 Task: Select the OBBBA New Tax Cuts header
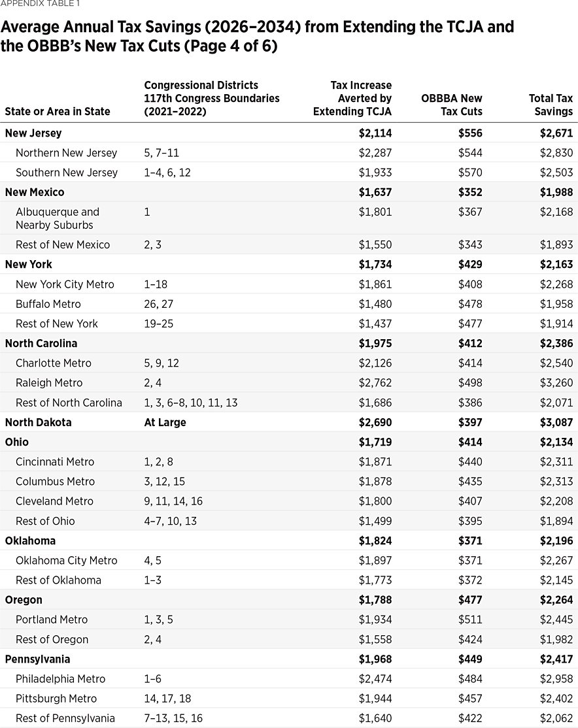[452, 105]
